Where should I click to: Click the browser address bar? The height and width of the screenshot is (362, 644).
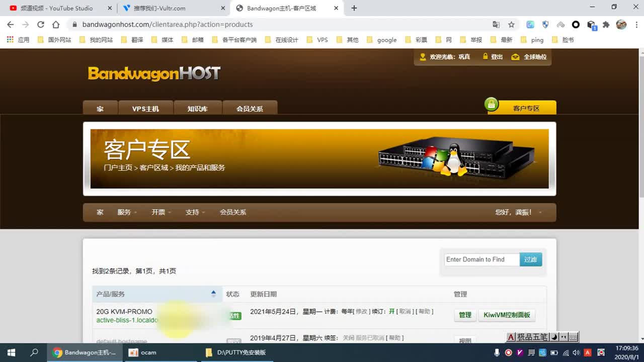pyautogui.click(x=282, y=24)
